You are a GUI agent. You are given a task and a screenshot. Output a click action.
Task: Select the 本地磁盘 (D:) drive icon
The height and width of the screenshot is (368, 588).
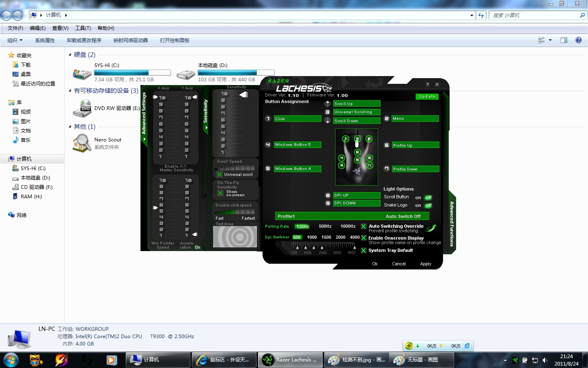tap(186, 74)
